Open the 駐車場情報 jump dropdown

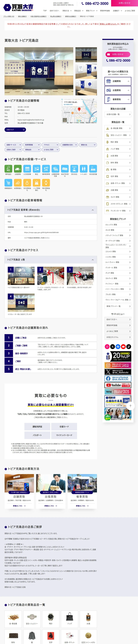point(32,145)
